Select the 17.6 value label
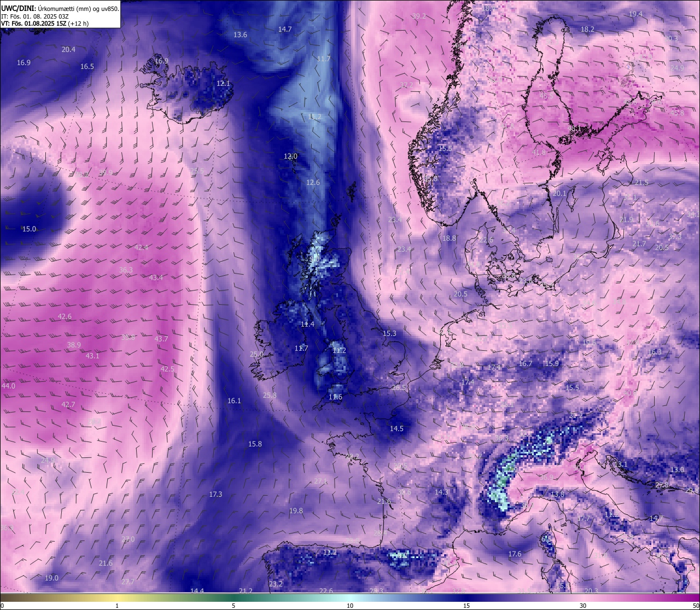This screenshot has height=610, width=700. coord(515,554)
